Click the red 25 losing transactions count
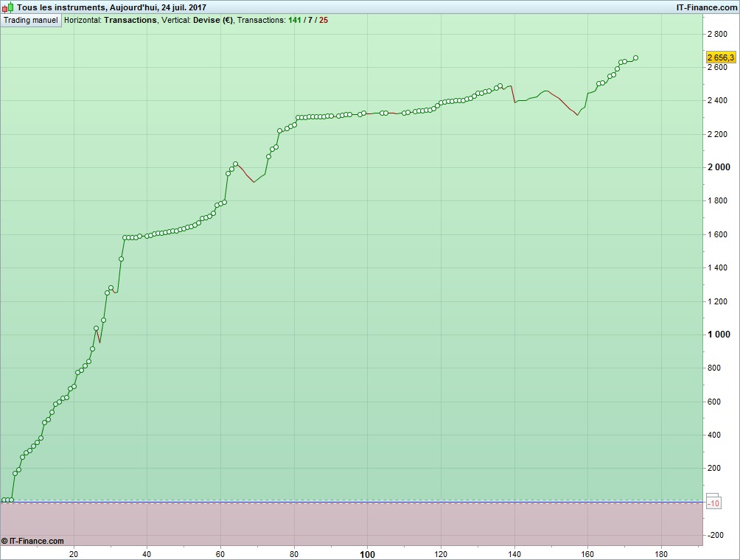The image size is (740, 560). pyautogui.click(x=324, y=21)
